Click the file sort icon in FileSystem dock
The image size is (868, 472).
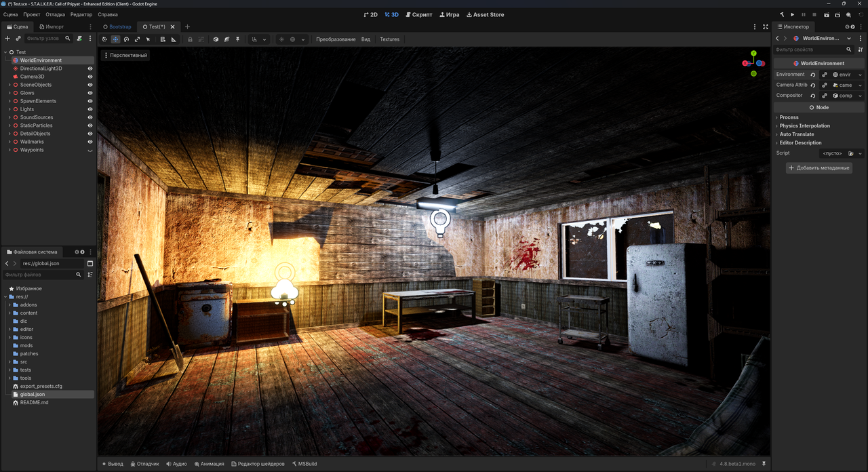pos(90,275)
